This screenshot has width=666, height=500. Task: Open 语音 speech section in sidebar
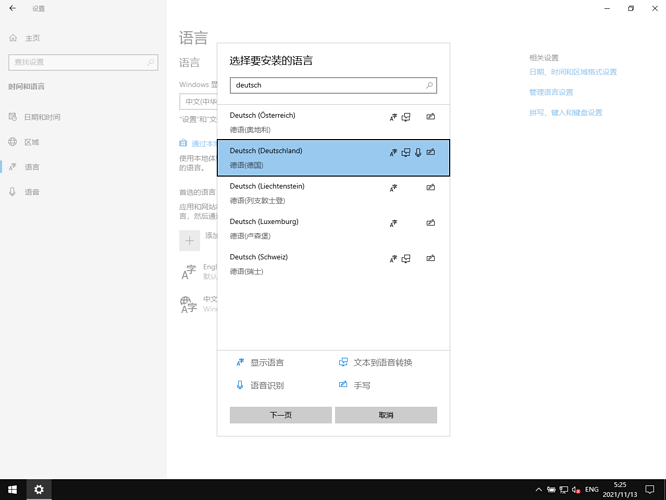(x=32, y=192)
